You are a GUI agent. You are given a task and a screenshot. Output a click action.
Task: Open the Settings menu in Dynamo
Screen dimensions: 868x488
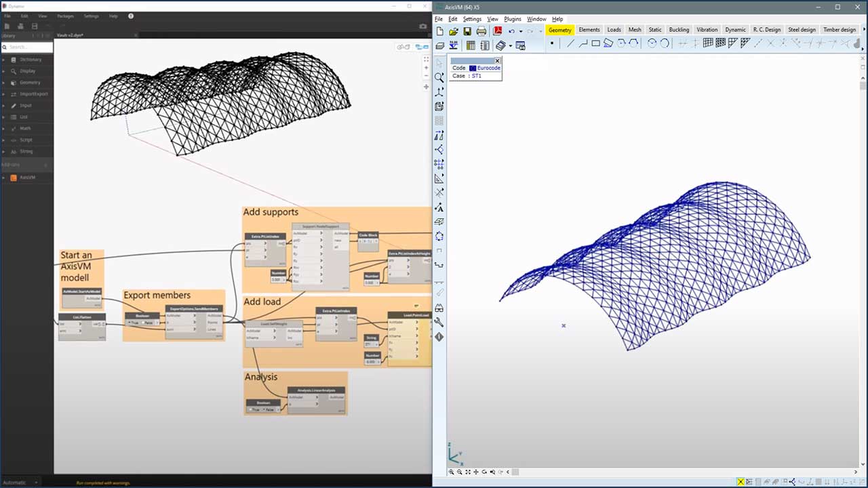(x=91, y=16)
